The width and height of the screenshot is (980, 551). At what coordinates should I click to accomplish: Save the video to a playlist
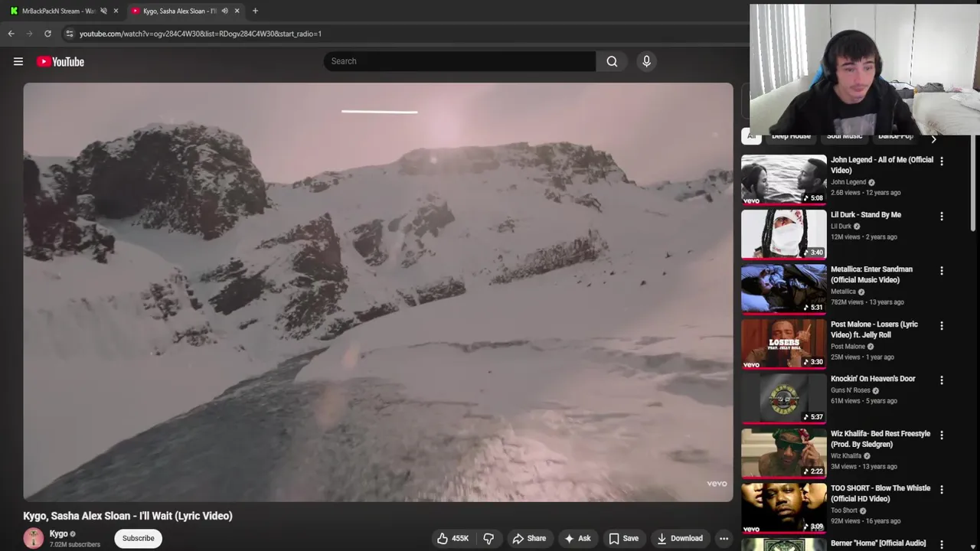pos(623,538)
